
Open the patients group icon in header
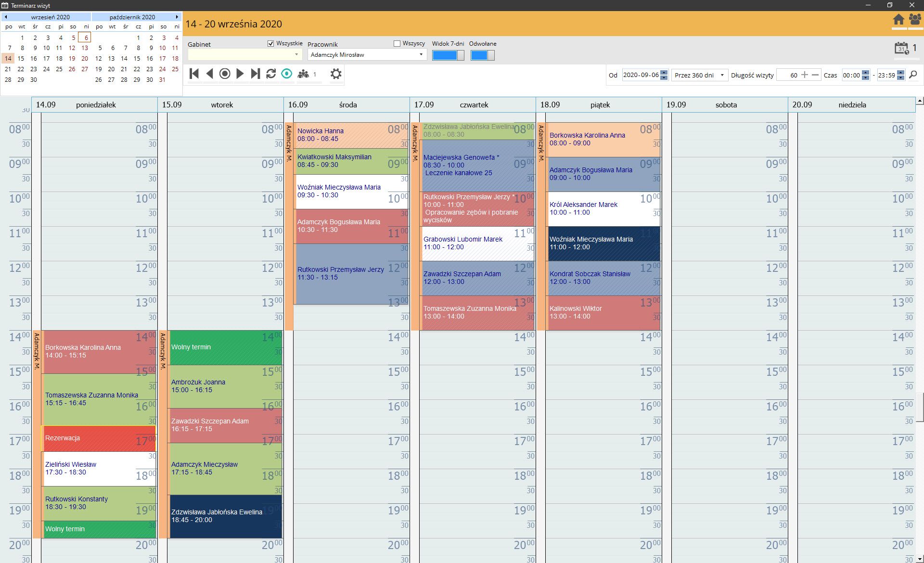915,20
